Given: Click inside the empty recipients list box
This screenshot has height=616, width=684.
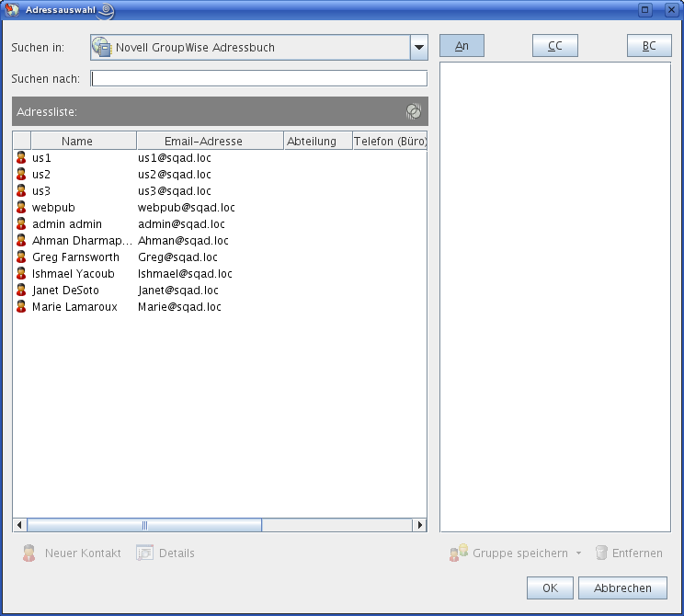Looking at the screenshot, I should point(555,297).
